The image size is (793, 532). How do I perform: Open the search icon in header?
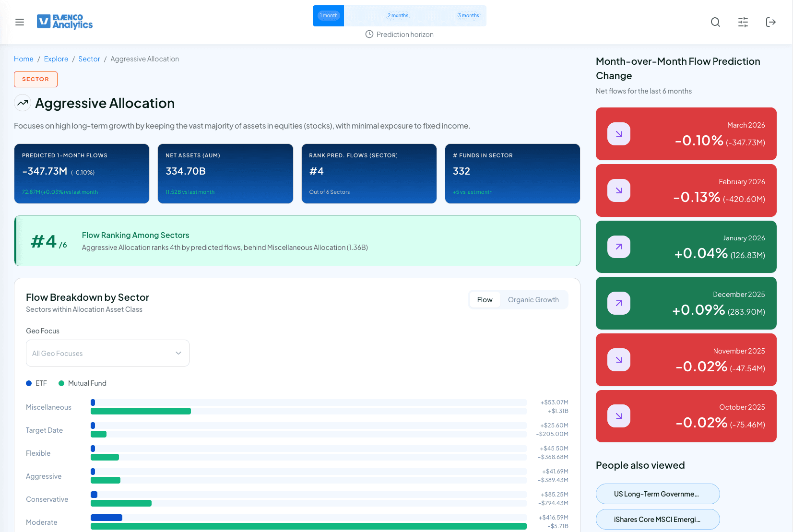715,22
